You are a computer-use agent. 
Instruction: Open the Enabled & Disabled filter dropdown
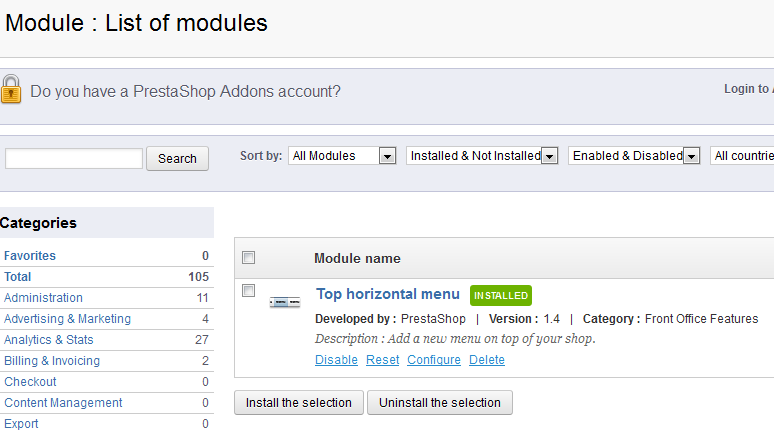pos(633,156)
